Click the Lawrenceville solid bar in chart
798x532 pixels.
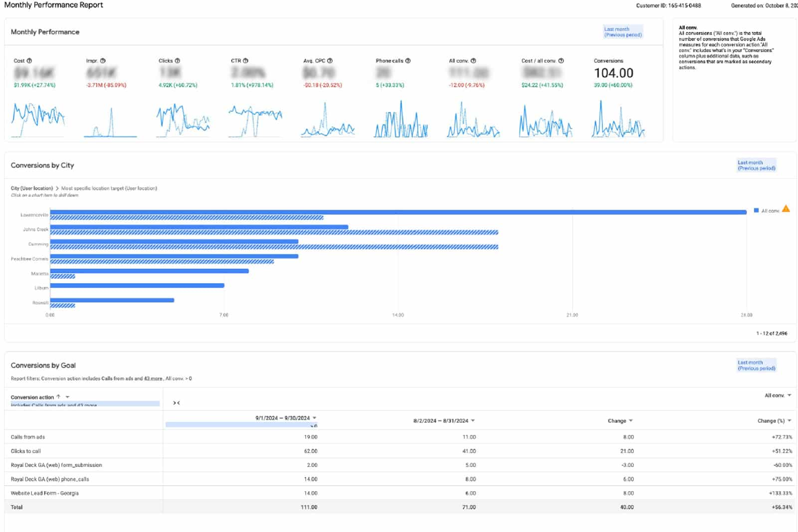pyautogui.click(x=398, y=212)
